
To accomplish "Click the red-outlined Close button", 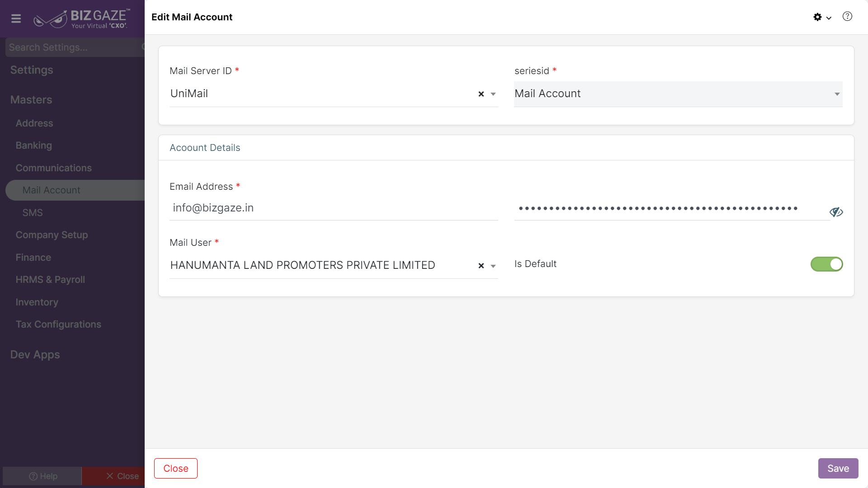I will [x=176, y=468].
